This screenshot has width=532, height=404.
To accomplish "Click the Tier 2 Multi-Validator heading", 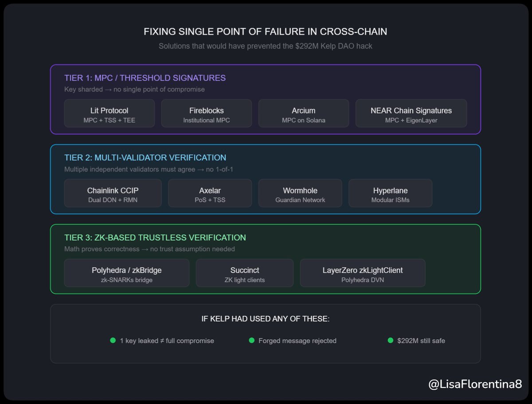I will point(145,158).
